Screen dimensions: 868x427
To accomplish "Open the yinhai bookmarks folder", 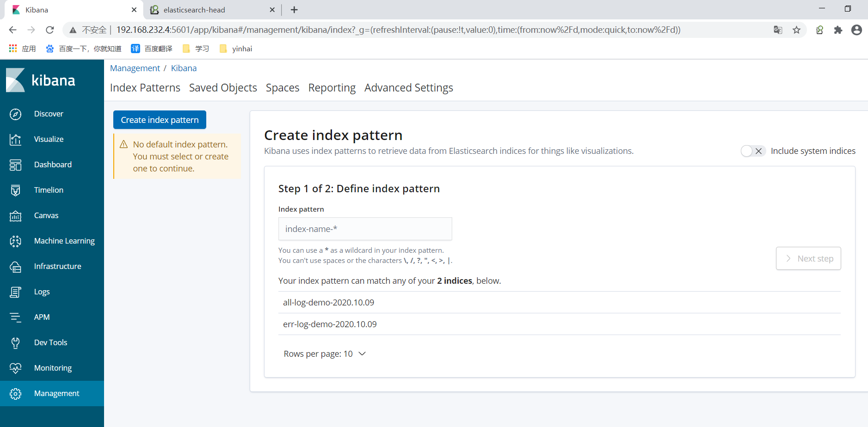I will pos(236,49).
